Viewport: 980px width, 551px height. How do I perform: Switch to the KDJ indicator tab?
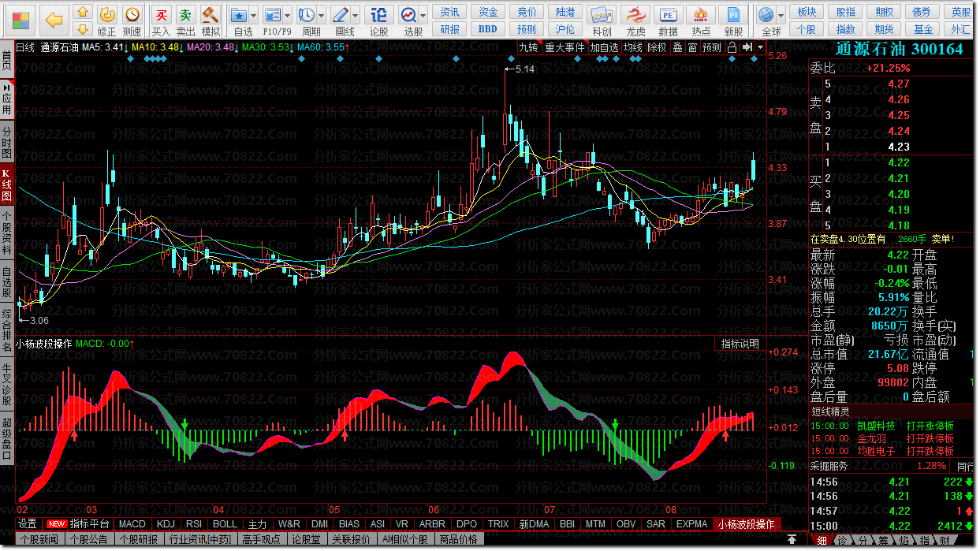coord(166,523)
